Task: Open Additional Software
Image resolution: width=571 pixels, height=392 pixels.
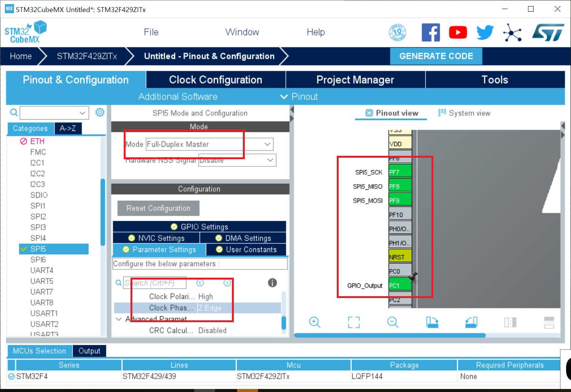Action: click(178, 97)
